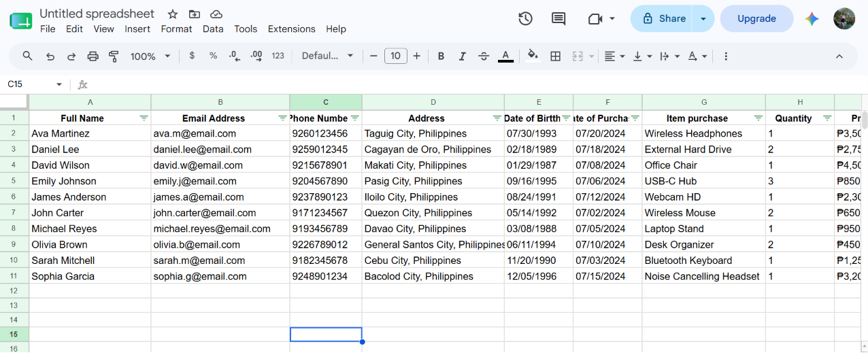Screen dimensions: 868x353
Task: Open the account profile picture
Action: click(844, 18)
